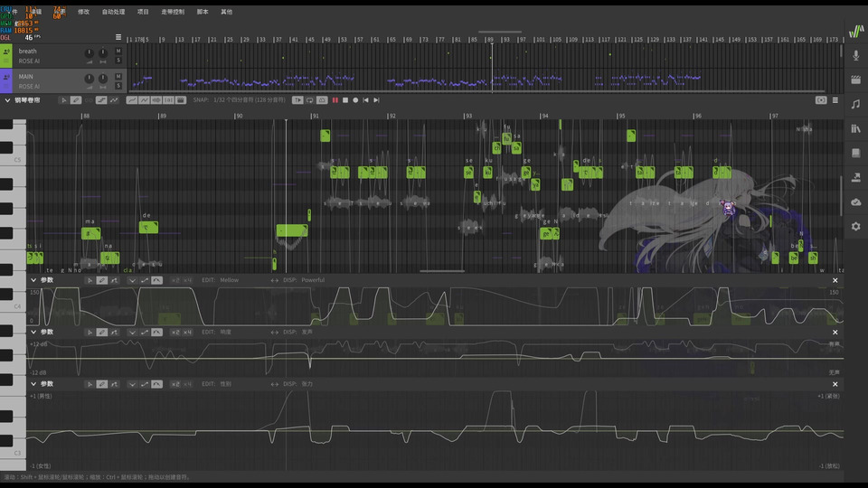Collapse the piano roll panel chevron
Screen dimensions: 868x488
coord(7,100)
